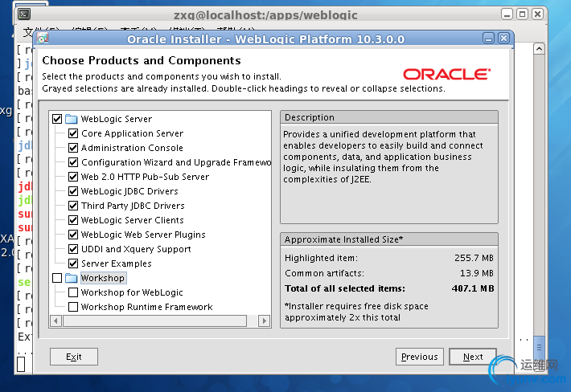Select Administration Console label
The image size is (571, 392).
click(132, 148)
